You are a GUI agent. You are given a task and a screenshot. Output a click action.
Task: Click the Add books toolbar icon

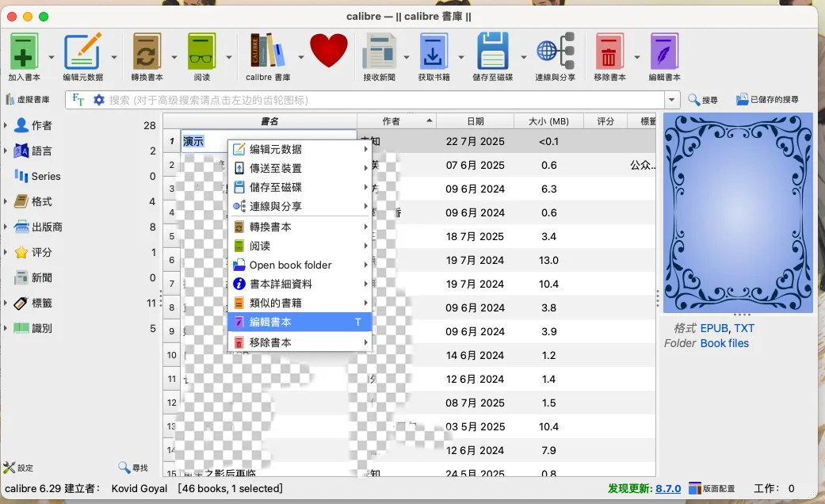24,52
